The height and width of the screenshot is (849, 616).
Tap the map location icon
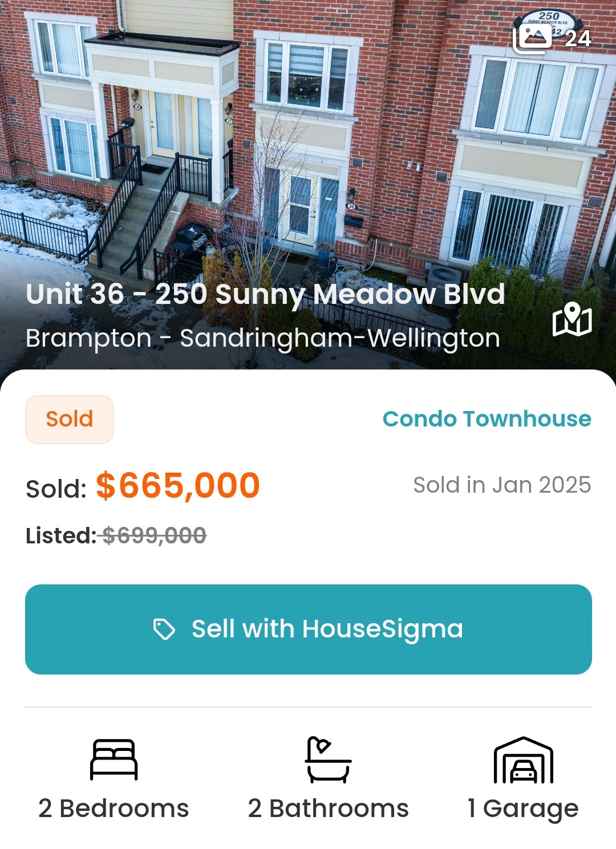point(572,319)
